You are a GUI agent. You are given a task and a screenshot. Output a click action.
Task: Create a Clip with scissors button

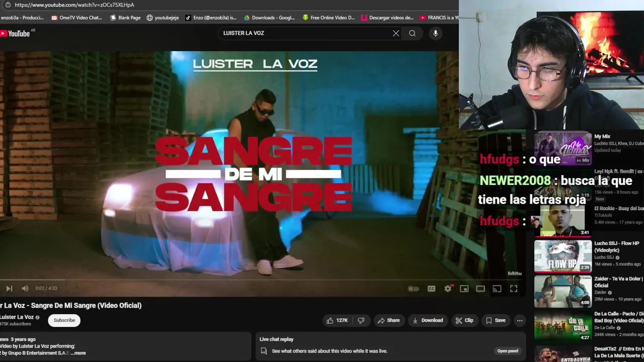pos(464,320)
